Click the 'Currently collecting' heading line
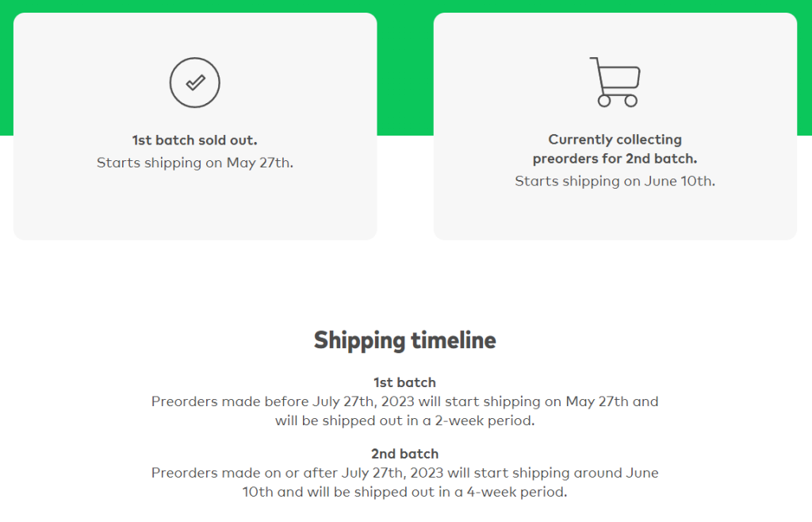The height and width of the screenshot is (522, 812). point(615,140)
